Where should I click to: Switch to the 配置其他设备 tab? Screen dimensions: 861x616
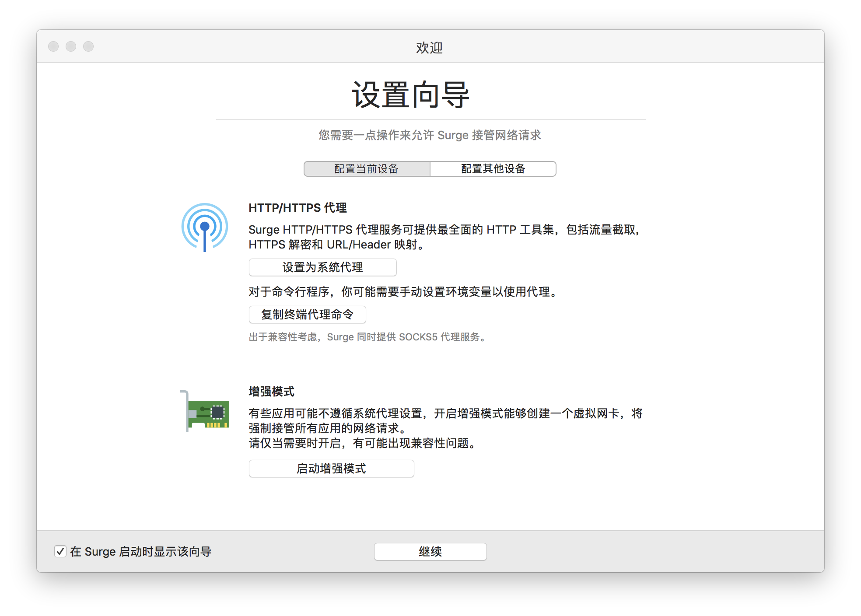point(492,169)
